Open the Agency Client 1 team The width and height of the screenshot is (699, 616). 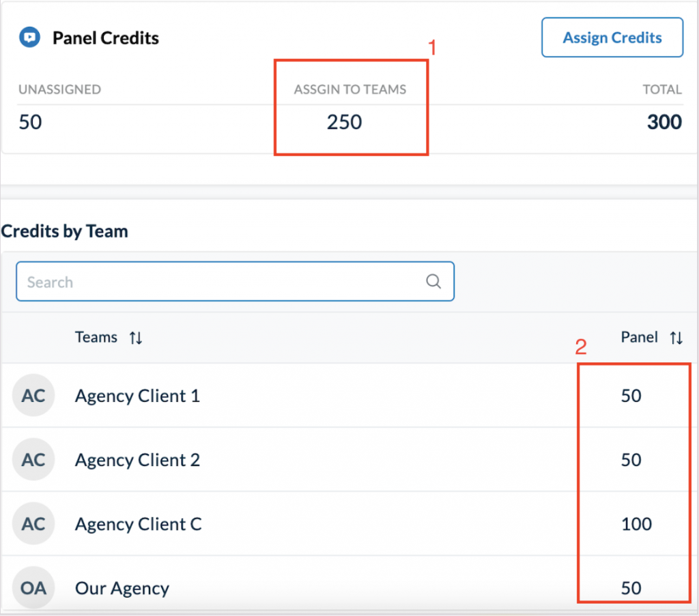tap(137, 396)
